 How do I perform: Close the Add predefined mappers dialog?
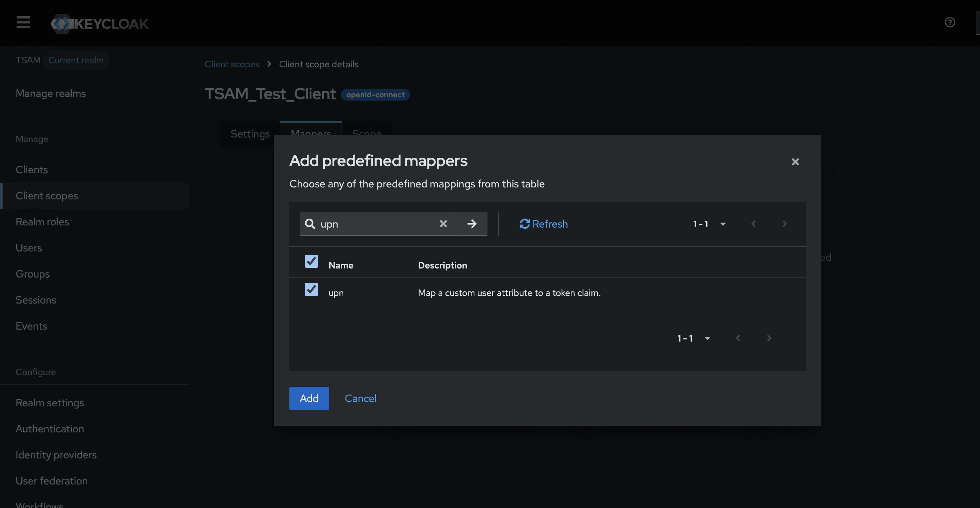coord(795,162)
